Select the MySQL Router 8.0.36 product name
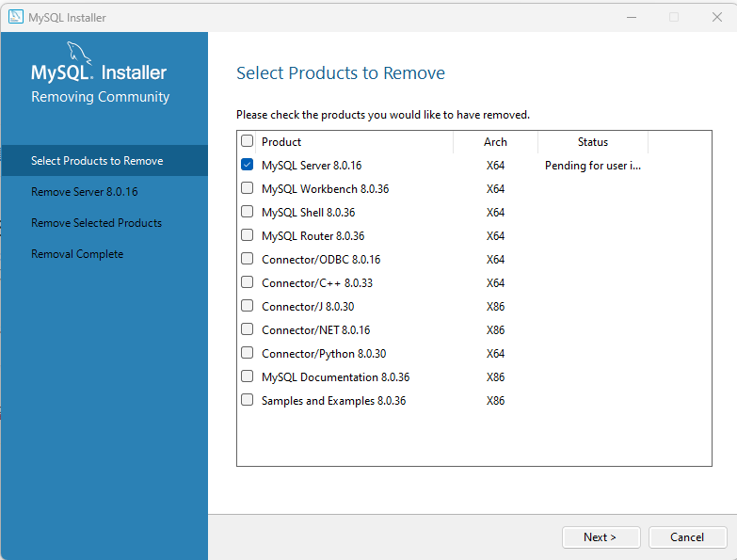The height and width of the screenshot is (560, 737). click(313, 236)
